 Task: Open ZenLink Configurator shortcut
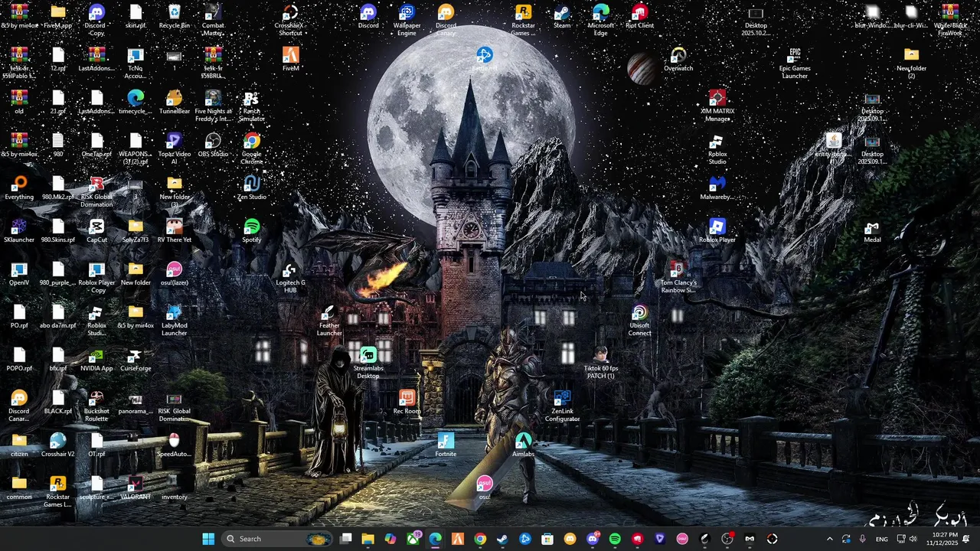[562, 406]
